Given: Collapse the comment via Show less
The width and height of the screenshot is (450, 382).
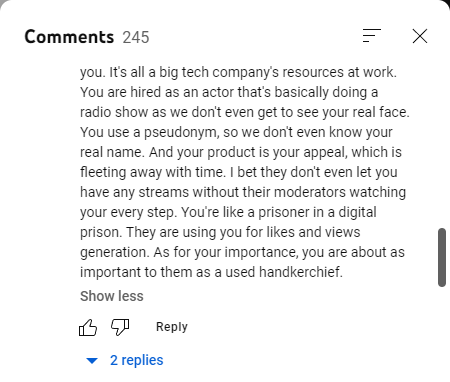Looking at the screenshot, I should coord(112,296).
